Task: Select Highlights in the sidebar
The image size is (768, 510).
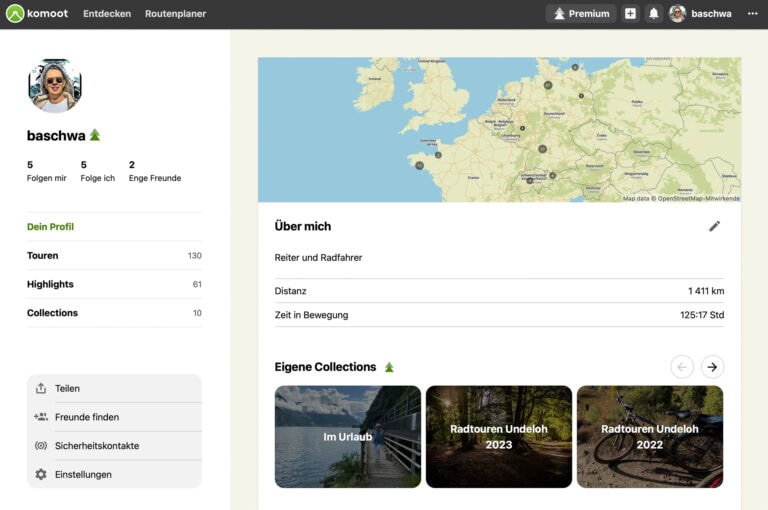Action: pyautogui.click(x=114, y=284)
